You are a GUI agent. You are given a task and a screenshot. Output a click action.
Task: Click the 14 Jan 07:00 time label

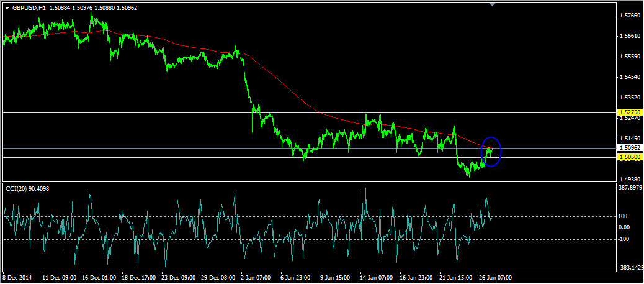(376, 278)
